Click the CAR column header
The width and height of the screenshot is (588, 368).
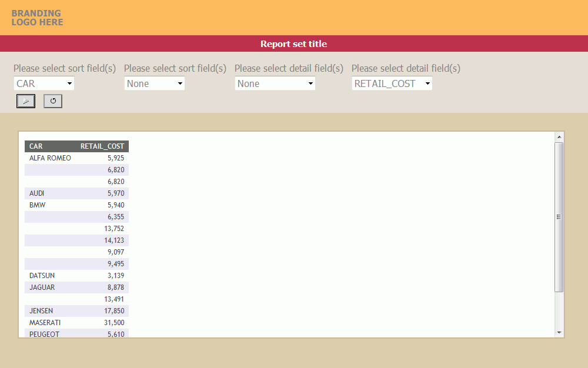click(x=36, y=146)
